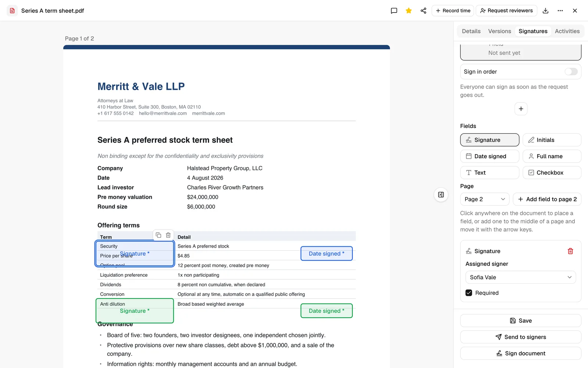Click the $24,000,000 valuation value
Screen dimensions: 588x368
click(202, 197)
